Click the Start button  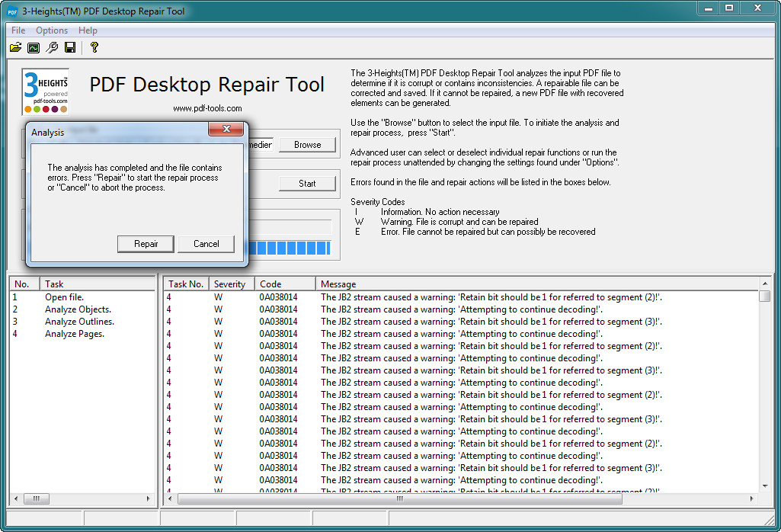(x=307, y=184)
